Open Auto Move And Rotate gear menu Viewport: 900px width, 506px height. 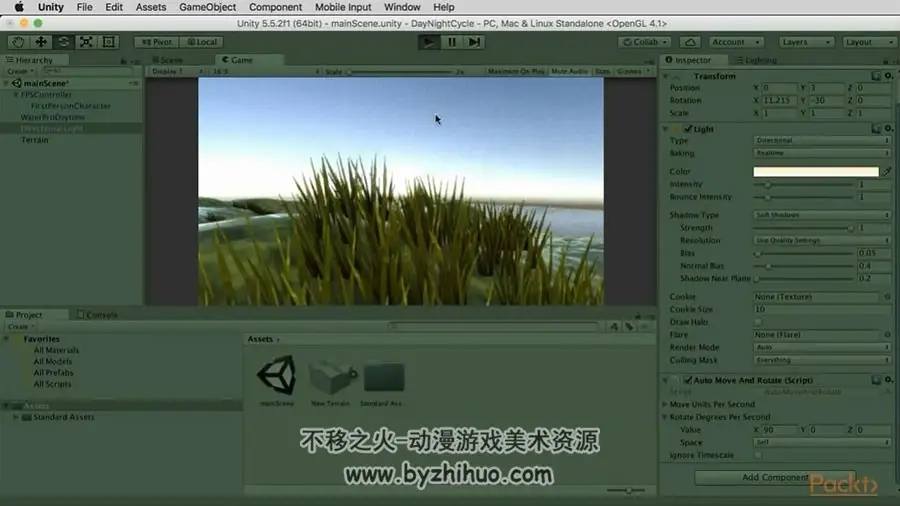point(889,380)
